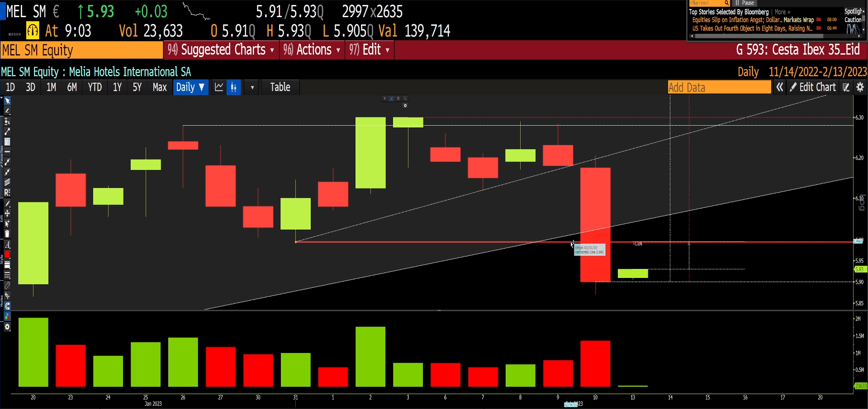The height and width of the screenshot is (409, 868).
Task: Switch to line chart type icon
Action: tap(219, 87)
